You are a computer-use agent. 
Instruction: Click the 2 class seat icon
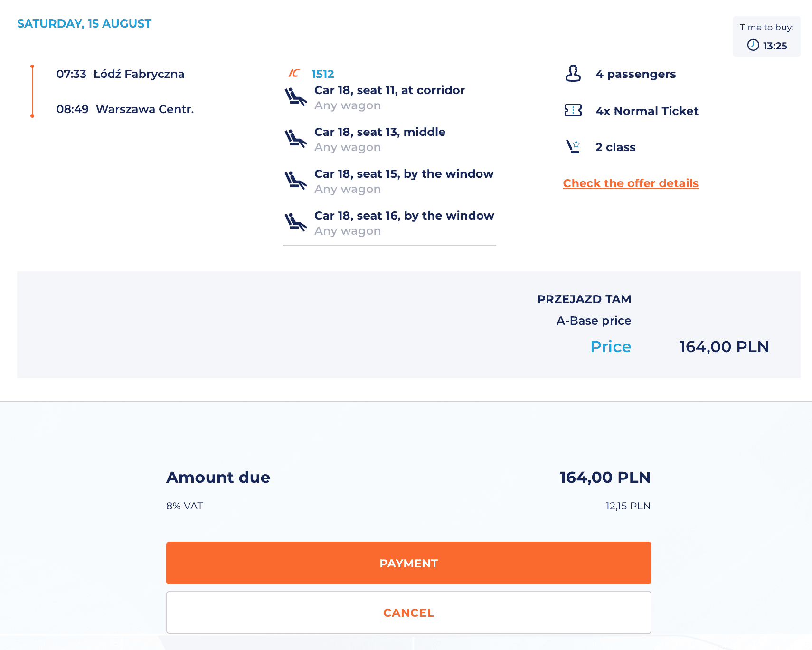(x=573, y=147)
